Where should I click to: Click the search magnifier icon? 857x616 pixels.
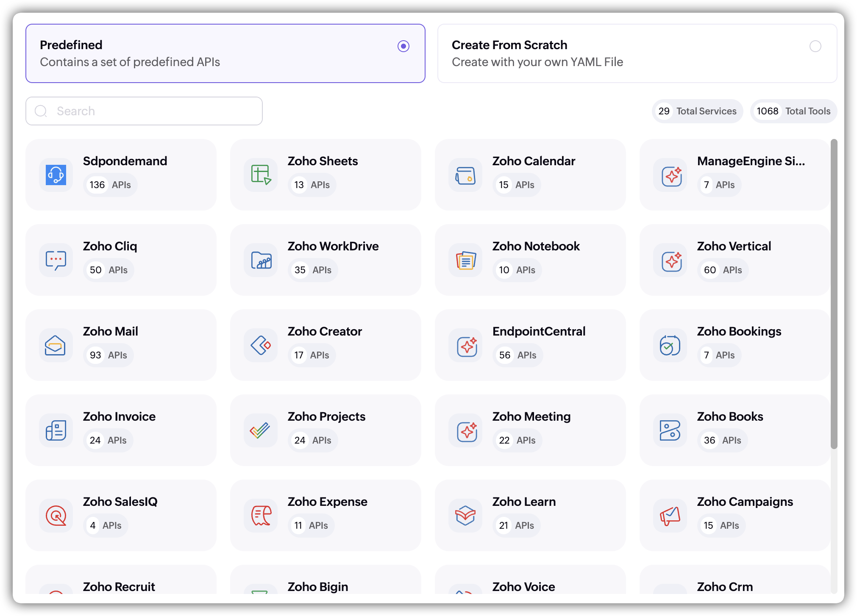41,111
